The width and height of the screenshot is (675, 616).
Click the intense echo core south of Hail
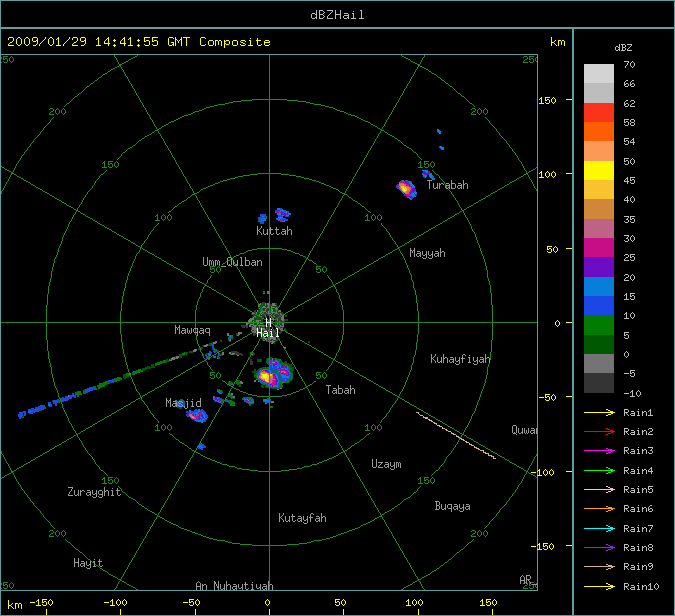tap(266, 376)
